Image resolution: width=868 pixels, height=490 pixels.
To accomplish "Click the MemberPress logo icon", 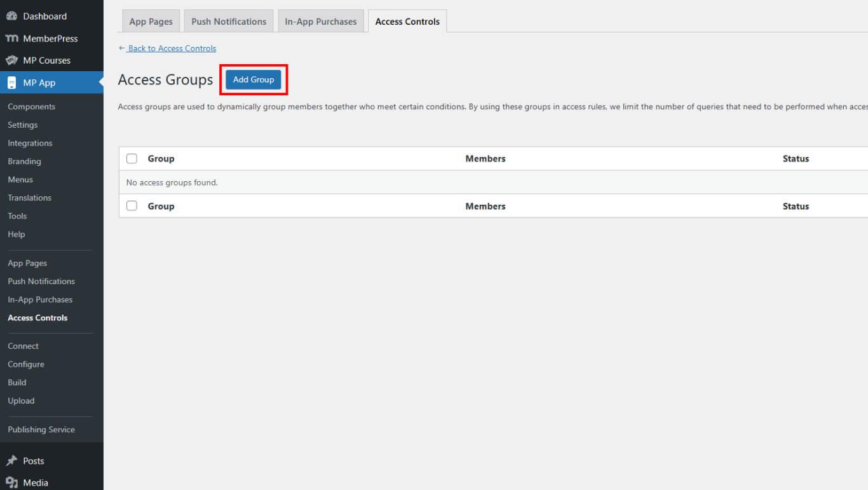I will (11, 39).
